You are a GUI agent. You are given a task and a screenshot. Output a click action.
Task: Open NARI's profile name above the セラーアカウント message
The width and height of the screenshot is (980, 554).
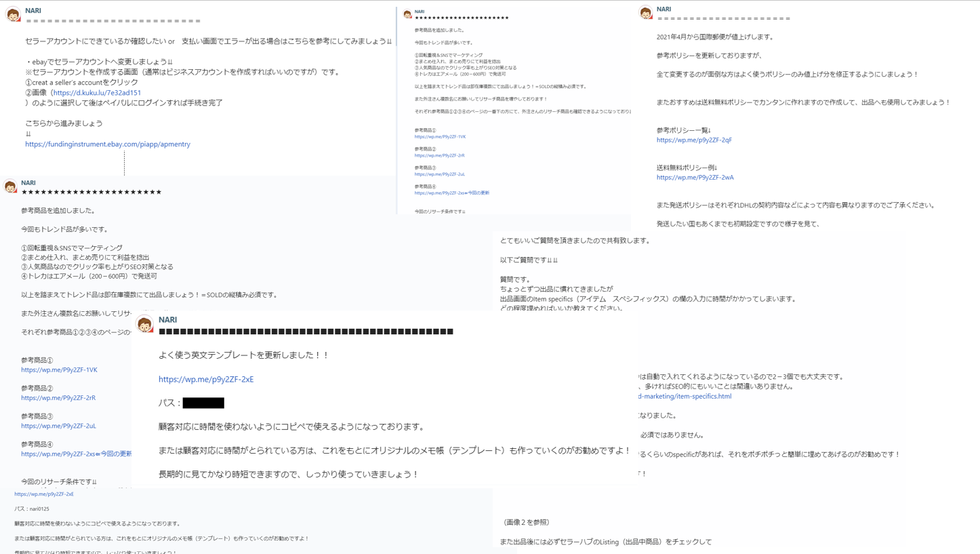point(33,11)
